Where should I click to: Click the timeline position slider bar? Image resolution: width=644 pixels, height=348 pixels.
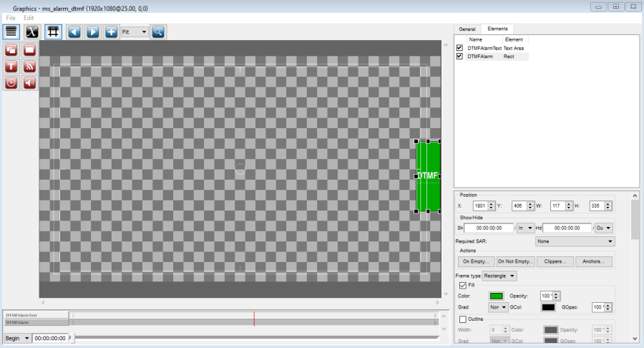pos(256,338)
